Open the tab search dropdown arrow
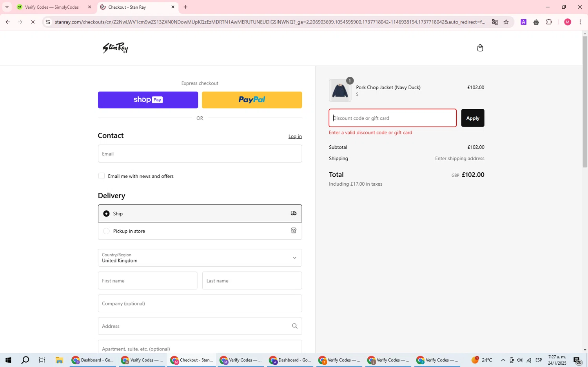 [7, 7]
